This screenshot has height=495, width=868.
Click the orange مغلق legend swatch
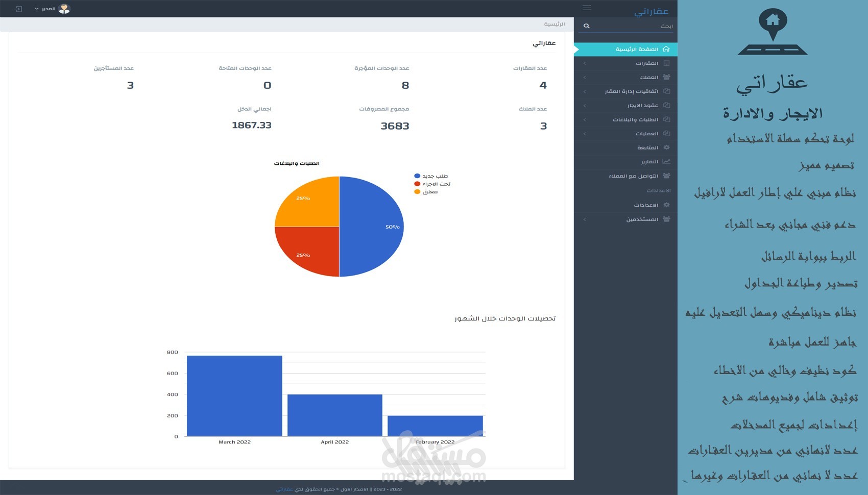click(417, 192)
